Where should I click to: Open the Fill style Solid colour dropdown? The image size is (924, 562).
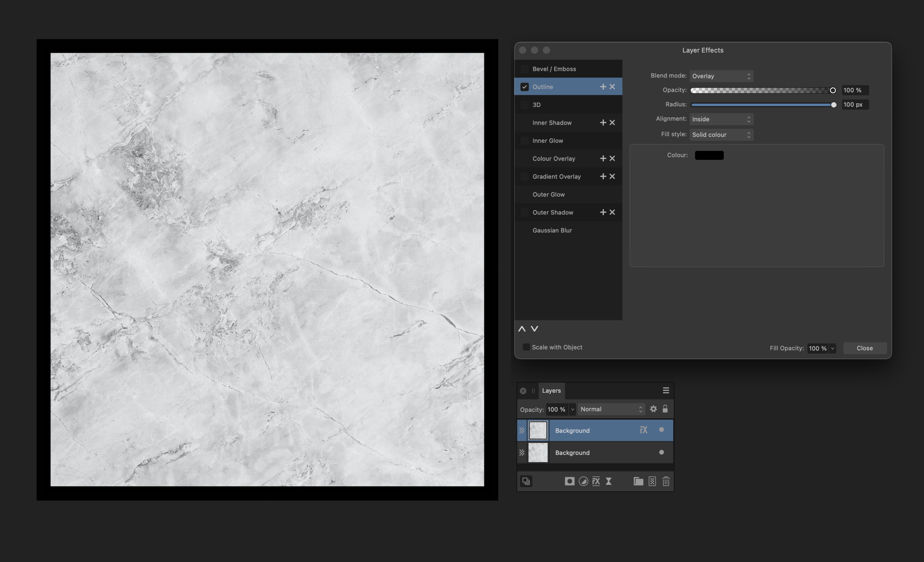721,135
